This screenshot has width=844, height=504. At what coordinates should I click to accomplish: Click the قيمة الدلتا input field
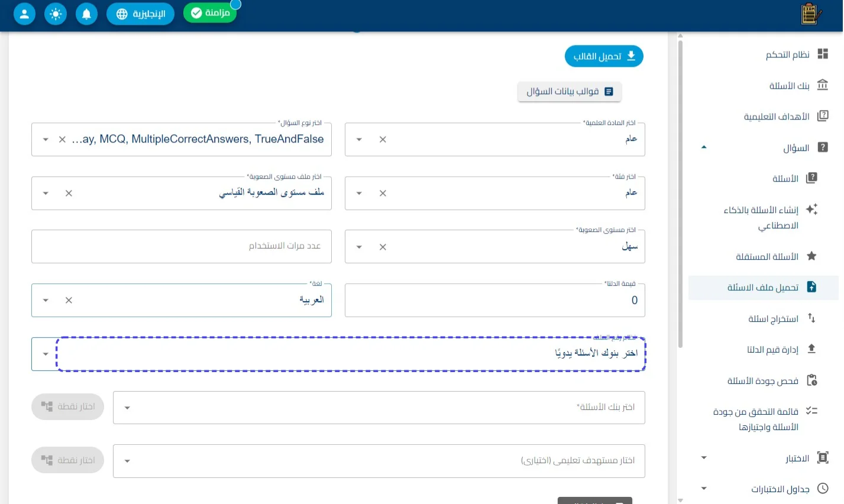click(x=495, y=300)
